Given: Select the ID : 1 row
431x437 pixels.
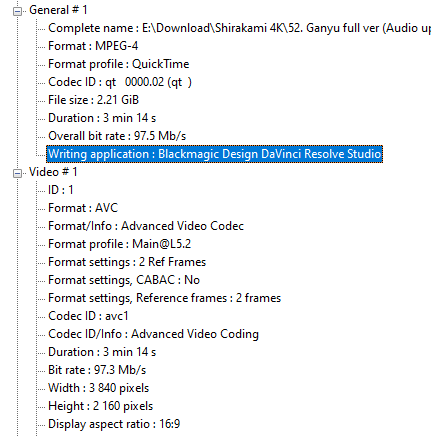Looking at the screenshot, I should (61, 190).
